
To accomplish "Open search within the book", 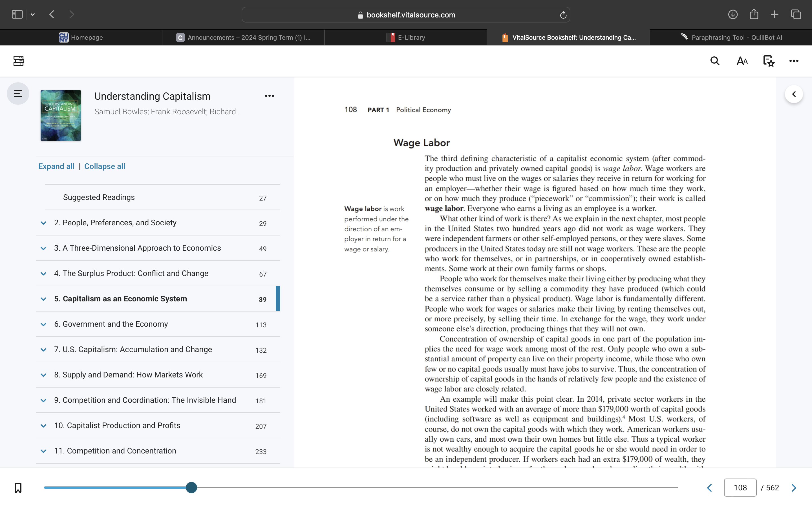I will pyautogui.click(x=715, y=61).
